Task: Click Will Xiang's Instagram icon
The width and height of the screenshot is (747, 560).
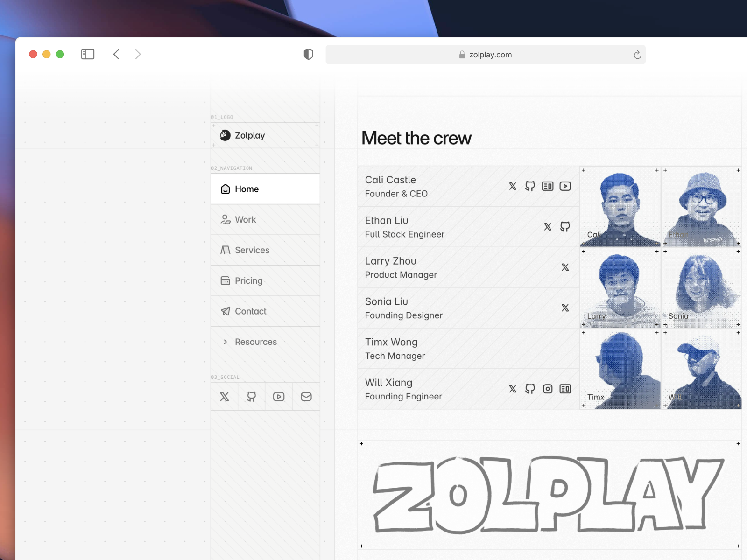Action: [548, 389]
